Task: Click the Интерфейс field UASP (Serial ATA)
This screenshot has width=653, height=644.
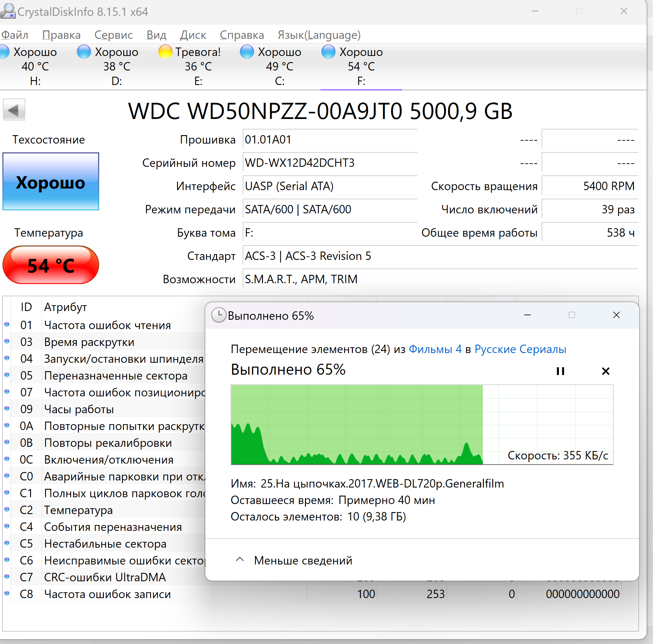Action: [330, 186]
